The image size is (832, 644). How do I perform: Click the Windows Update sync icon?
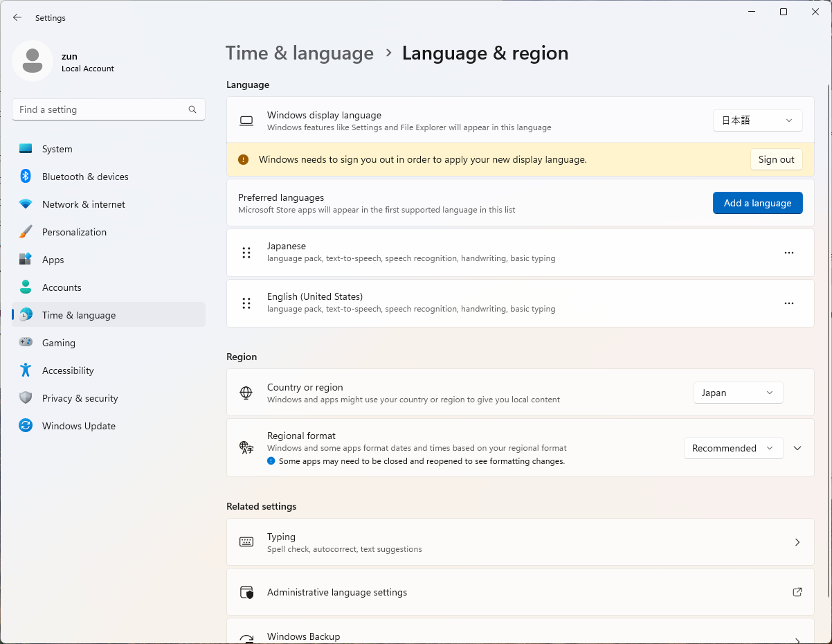click(26, 426)
